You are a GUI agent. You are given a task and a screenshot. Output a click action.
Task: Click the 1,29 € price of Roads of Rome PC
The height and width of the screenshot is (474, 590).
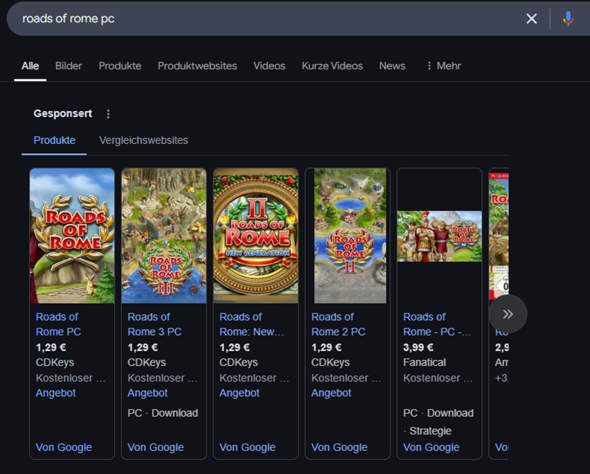point(51,347)
